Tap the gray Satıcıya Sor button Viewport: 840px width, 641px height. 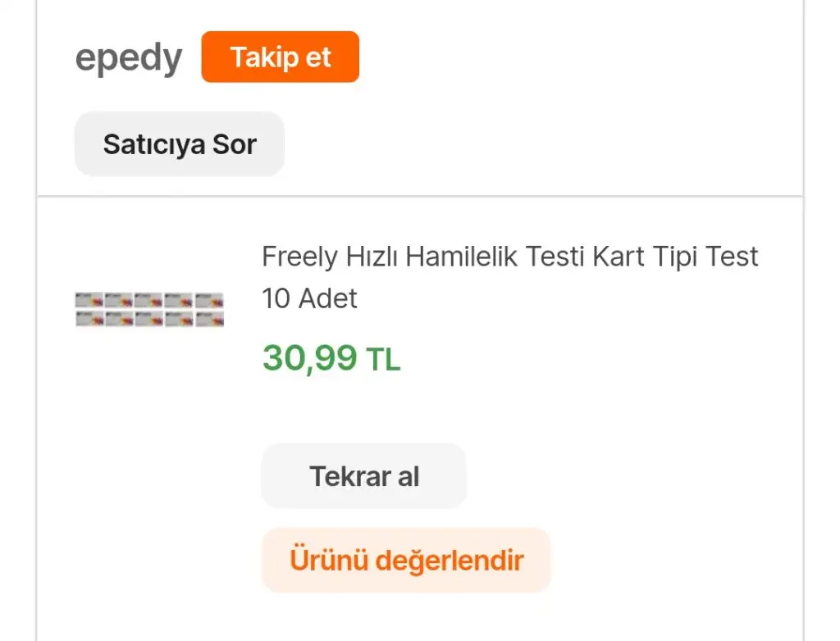pos(180,144)
